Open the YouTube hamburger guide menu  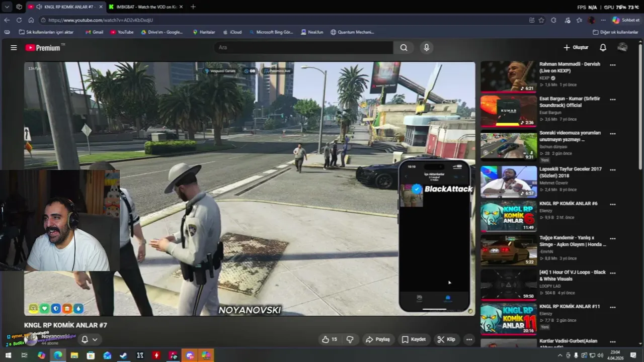point(14,48)
